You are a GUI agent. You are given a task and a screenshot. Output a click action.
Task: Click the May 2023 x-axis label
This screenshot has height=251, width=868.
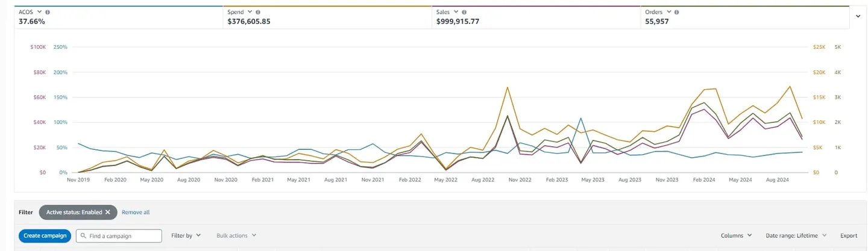(x=593, y=180)
